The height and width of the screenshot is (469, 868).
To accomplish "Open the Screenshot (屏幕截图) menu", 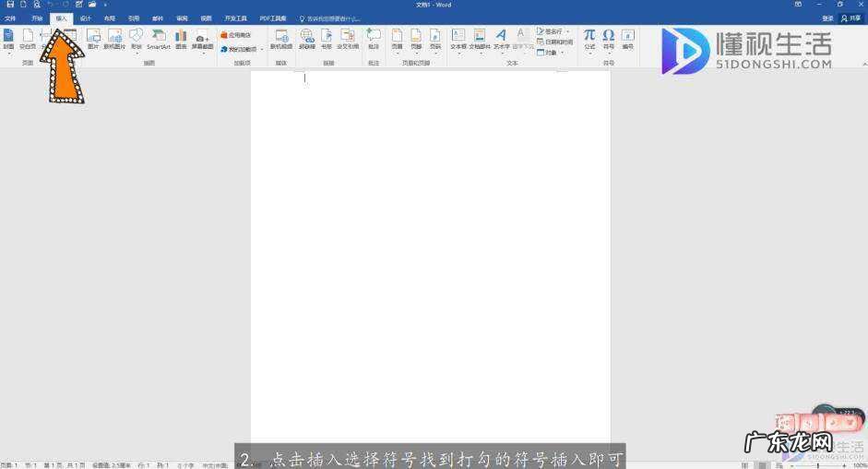I will (x=202, y=41).
